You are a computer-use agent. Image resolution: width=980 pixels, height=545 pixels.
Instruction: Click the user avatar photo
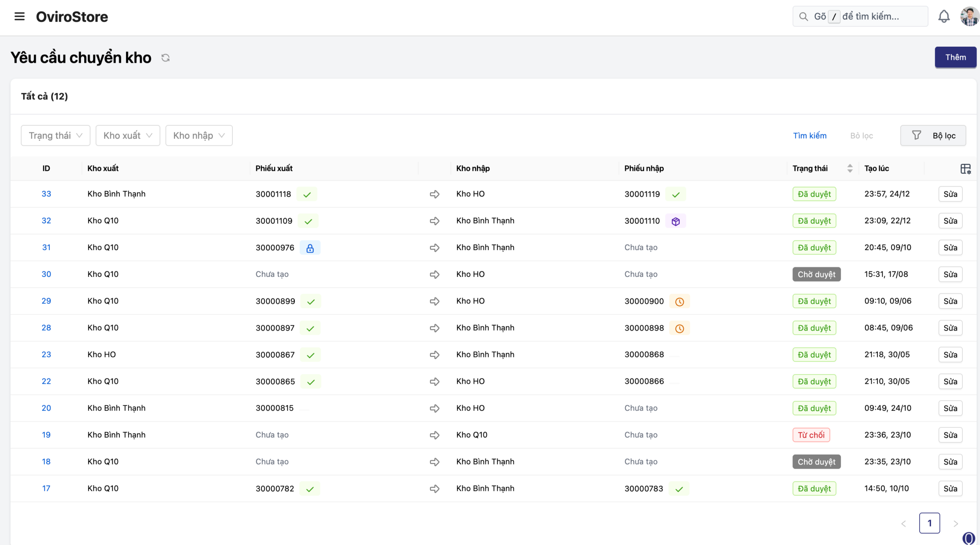pos(969,16)
